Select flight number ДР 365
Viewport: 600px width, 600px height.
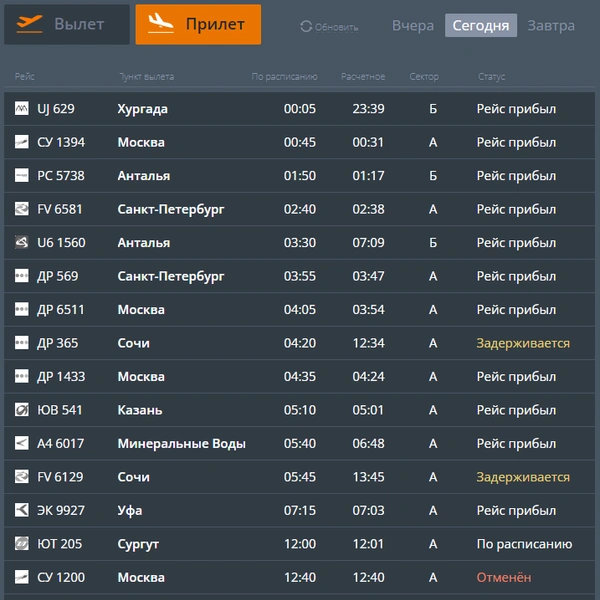click(57, 343)
